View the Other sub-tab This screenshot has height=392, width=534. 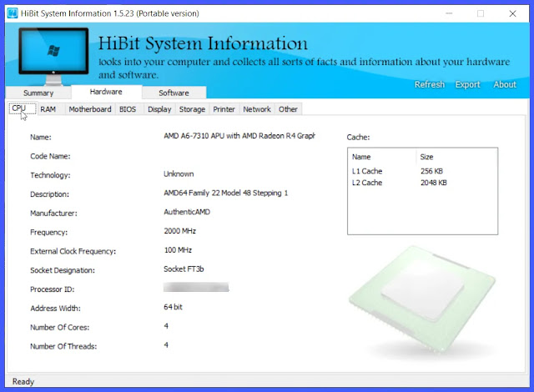tap(288, 109)
